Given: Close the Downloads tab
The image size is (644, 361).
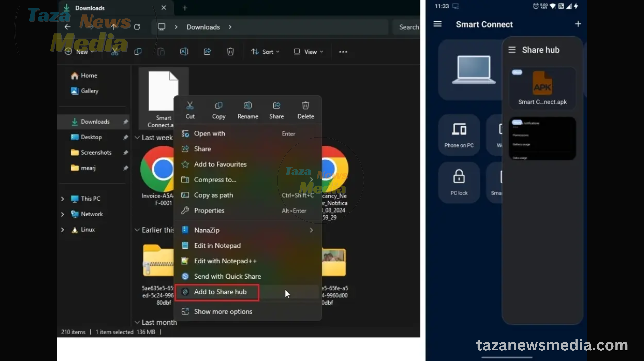Looking at the screenshot, I should [x=164, y=8].
